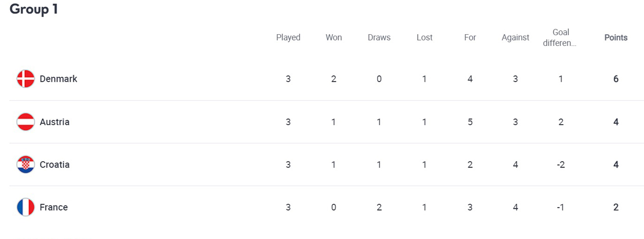
Task: Click the Won column header
Action: coord(334,38)
